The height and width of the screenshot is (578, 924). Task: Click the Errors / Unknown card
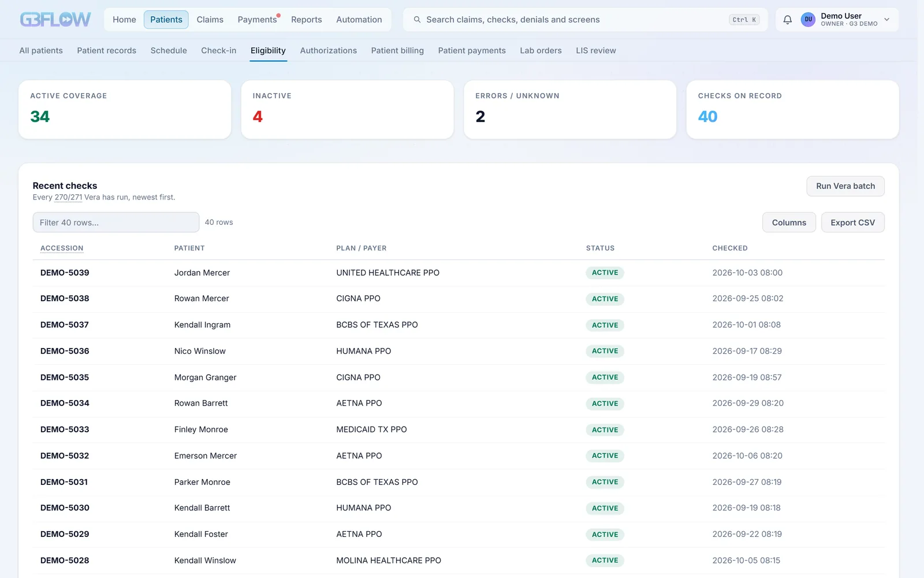click(x=570, y=109)
